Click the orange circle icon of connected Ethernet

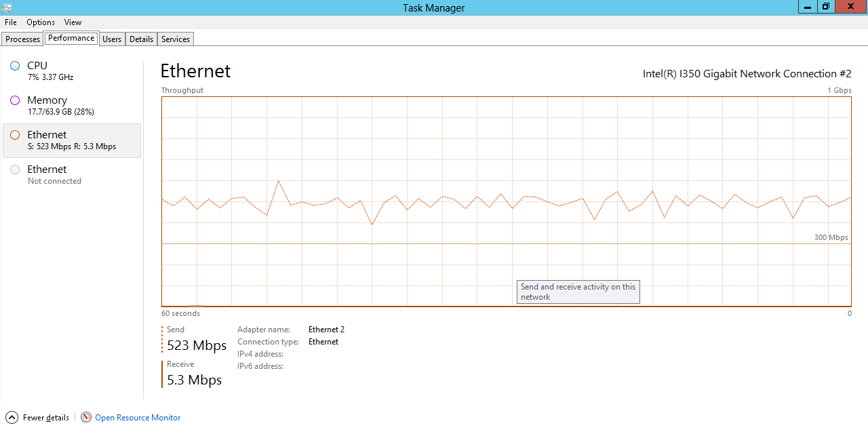click(15, 135)
